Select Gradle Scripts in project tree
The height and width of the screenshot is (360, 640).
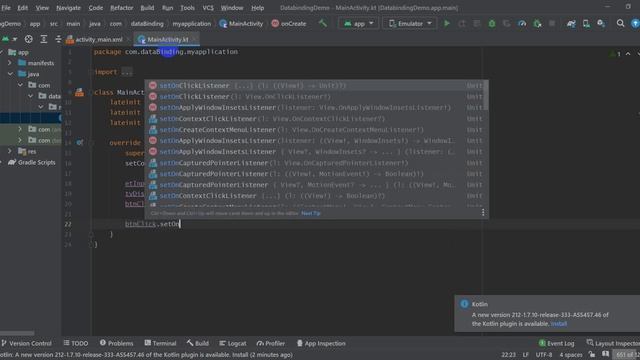coord(32,162)
